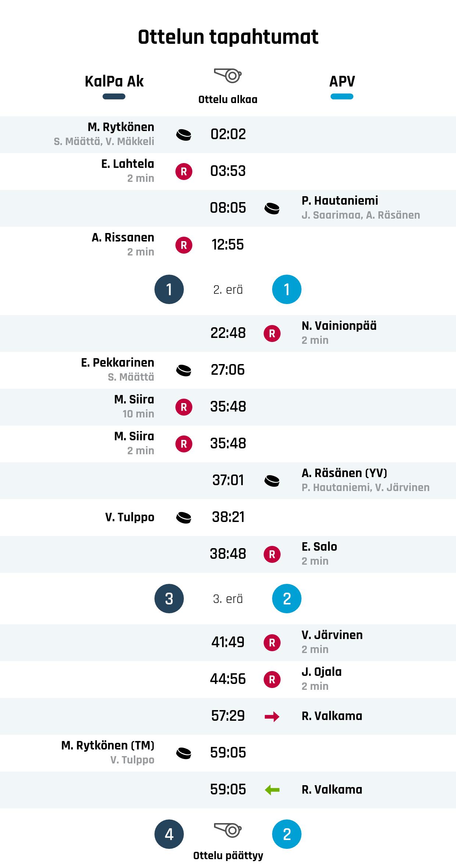Click the KalPa final score 4 circle
This screenshot has height=868, width=456.
[169, 834]
